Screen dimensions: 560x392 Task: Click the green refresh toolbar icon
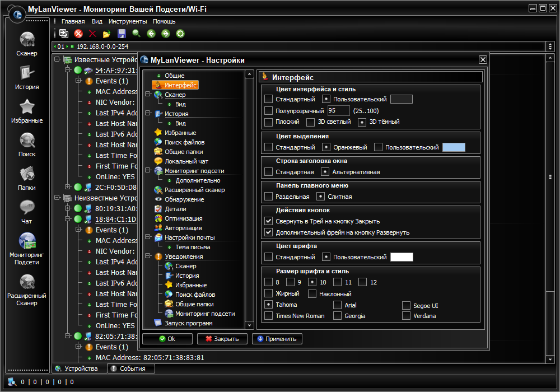(x=180, y=34)
